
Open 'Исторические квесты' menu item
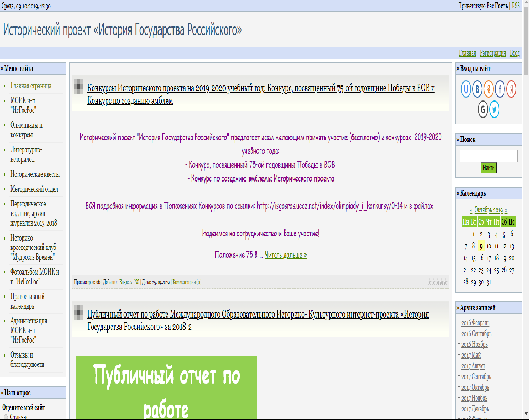pos(35,174)
